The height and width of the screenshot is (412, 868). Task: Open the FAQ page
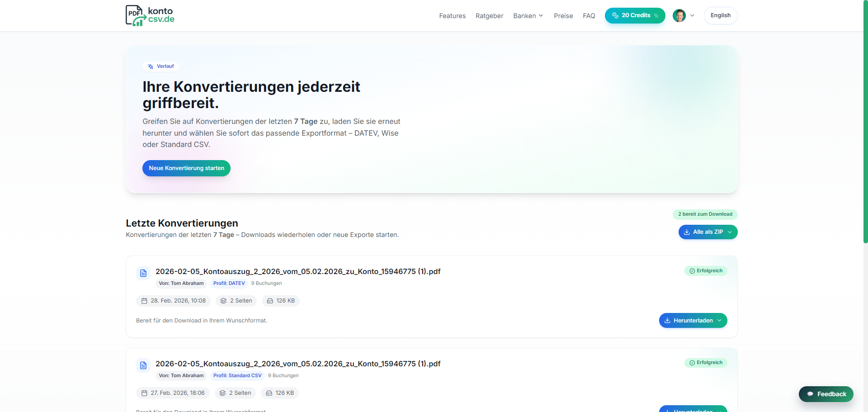pyautogui.click(x=589, y=16)
